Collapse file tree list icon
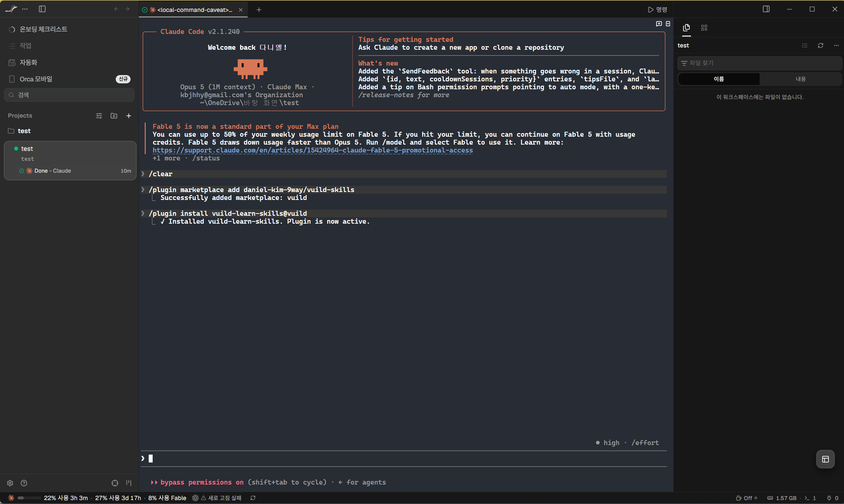This screenshot has height=504, width=844. 804,45
